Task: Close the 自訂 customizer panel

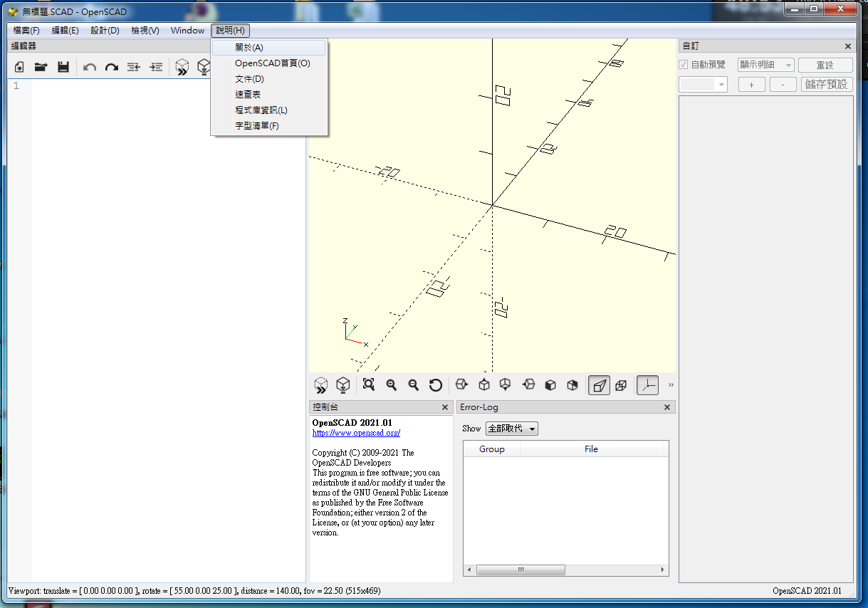Action: pos(848,46)
